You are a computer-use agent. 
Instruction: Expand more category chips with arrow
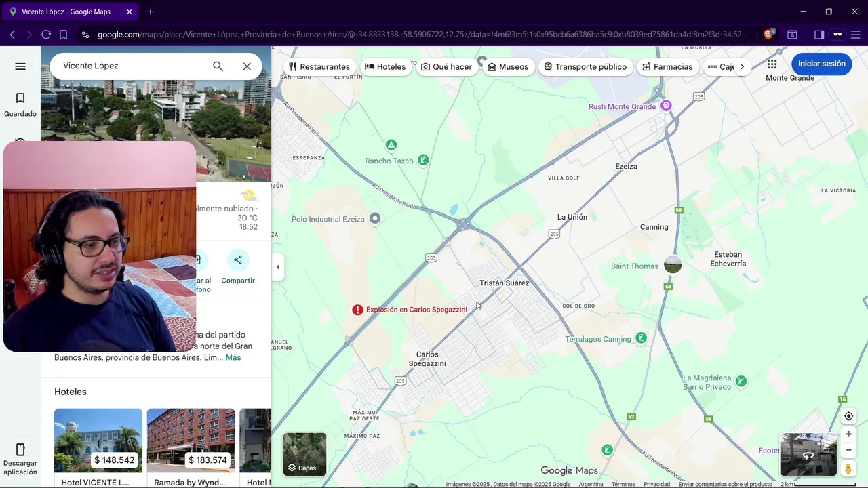(x=742, y=67)
